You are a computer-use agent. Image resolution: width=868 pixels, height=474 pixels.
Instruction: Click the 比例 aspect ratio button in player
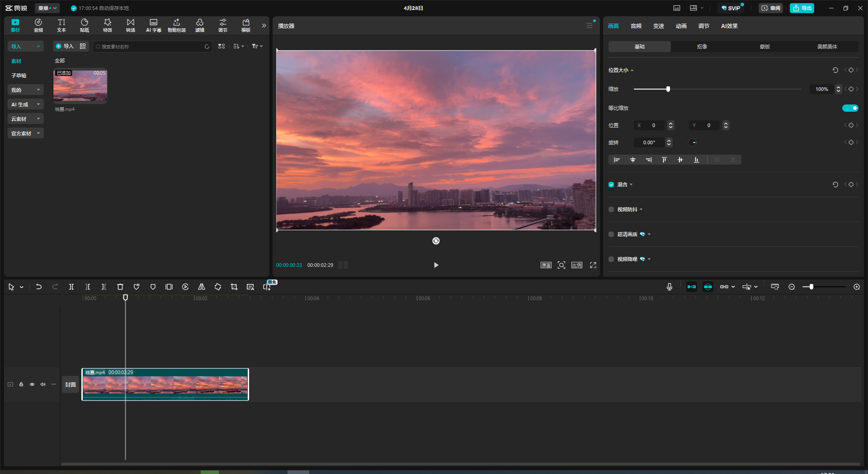577,265
